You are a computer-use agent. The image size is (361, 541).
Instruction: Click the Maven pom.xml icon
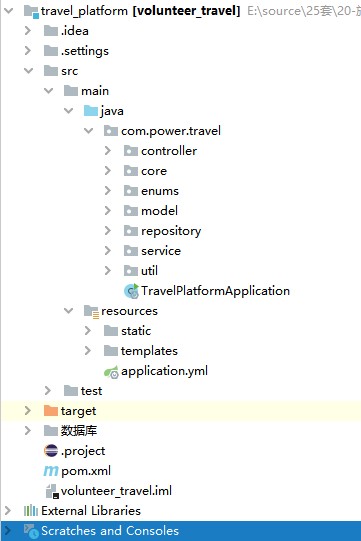pyautogui.click(x=51, y=471)
